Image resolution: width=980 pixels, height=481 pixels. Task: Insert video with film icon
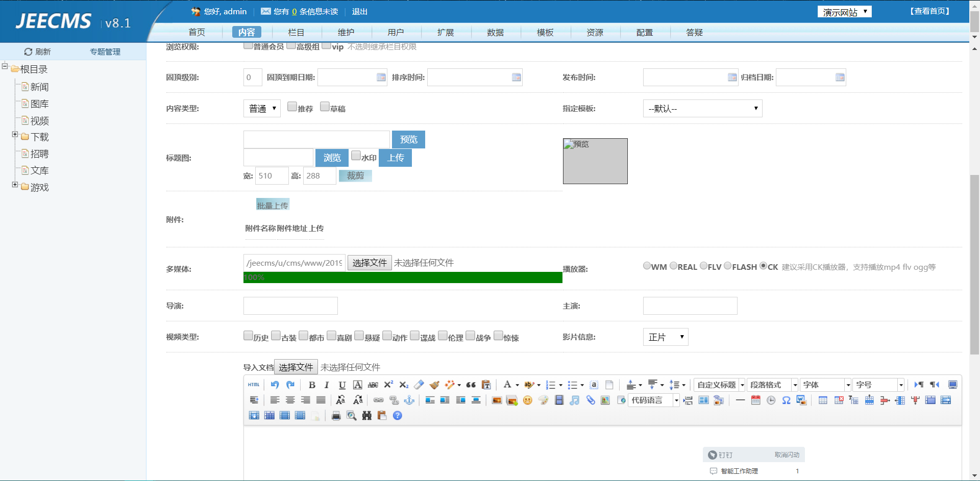coord(559,400)
